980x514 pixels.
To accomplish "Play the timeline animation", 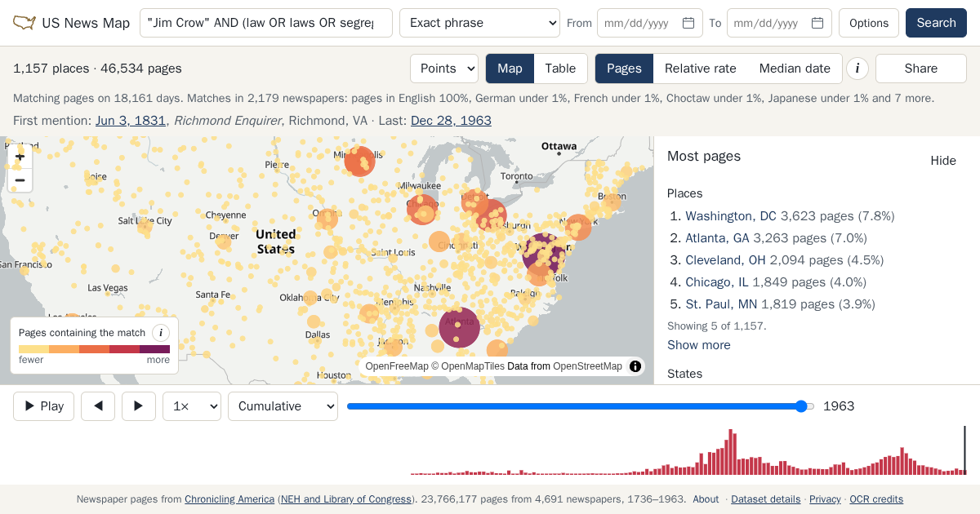I will click(x=43, y=406).
